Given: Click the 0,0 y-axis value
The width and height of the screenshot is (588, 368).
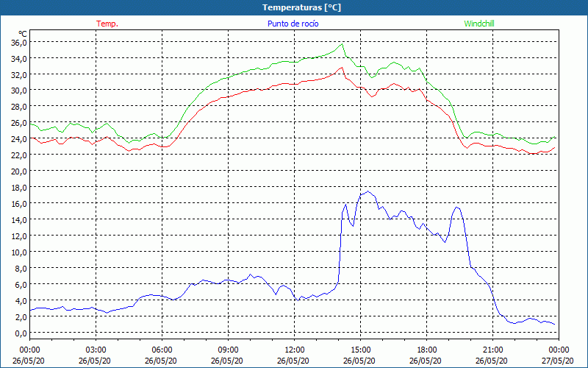Looking at the screenshot, I should 21,333.
